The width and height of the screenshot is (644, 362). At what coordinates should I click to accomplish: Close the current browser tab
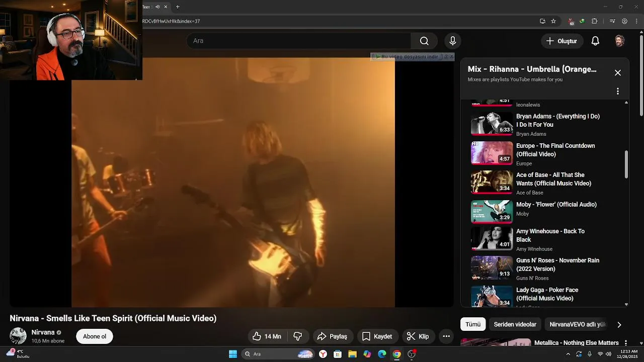coord(166,7)
